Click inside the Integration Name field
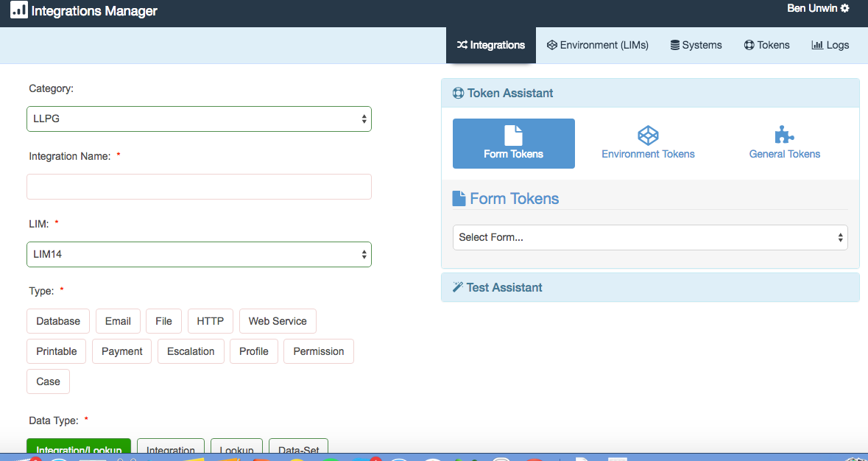This screenshot has height=461, width=868. (x=199, y=186)
